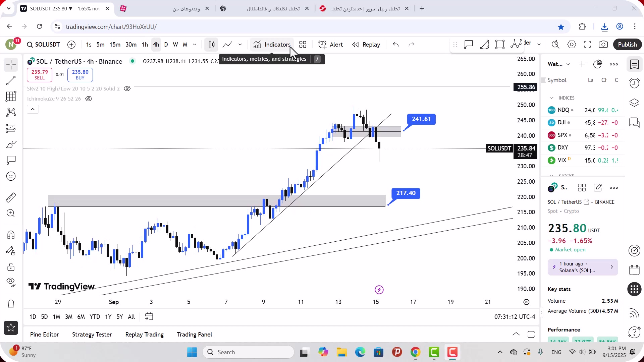The width and height of the screenshot is (644, 362).
Task: Open the text annotation tool
Action: [x=11, y=160]
